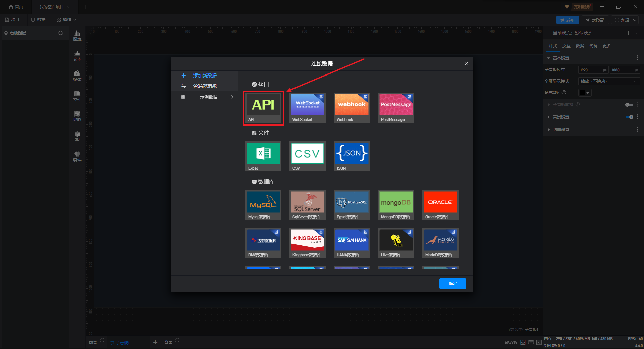Search layers with the magnifier icon

point(61,33)
